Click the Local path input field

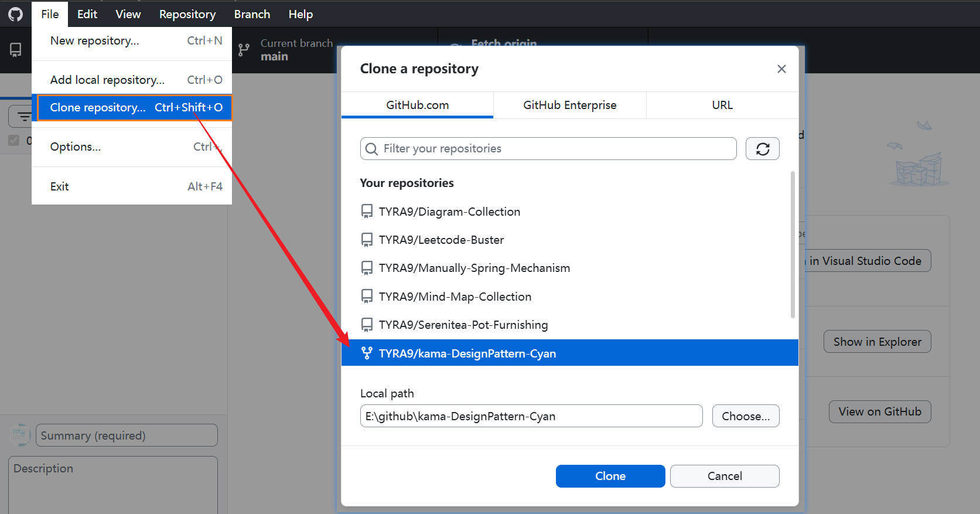click(x=531, y=416)
